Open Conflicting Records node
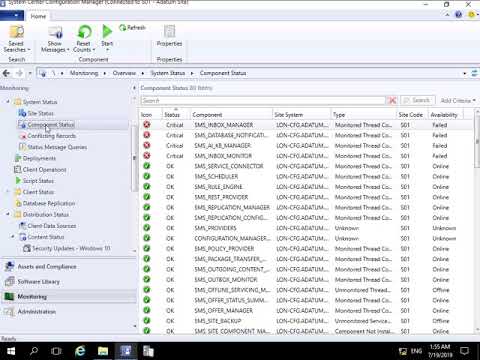 [x=51, y=136]
